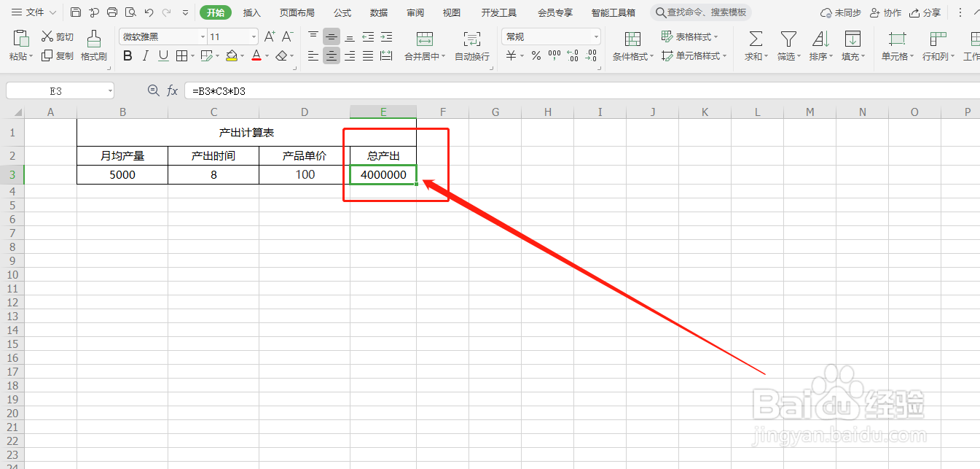980x469 pixels.
Task: Toggle right horizontal alignment
Action: (x=350, y=55)
